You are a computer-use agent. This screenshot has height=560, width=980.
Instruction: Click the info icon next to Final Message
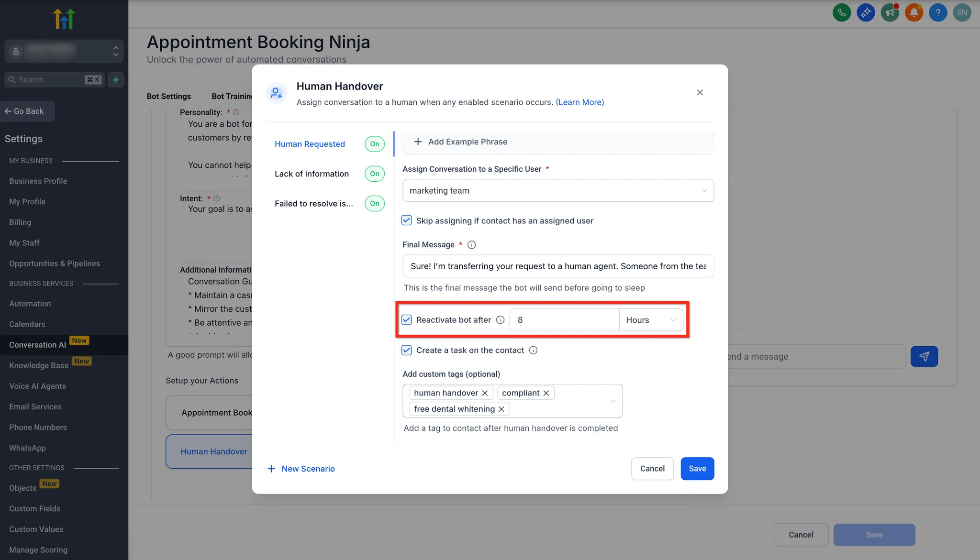click(471, 245)
